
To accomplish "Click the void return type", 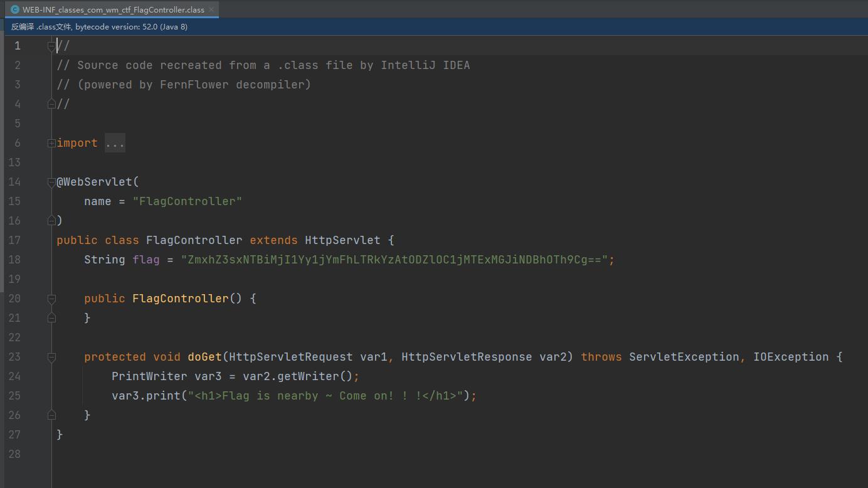I will click(x=167, y=357).
